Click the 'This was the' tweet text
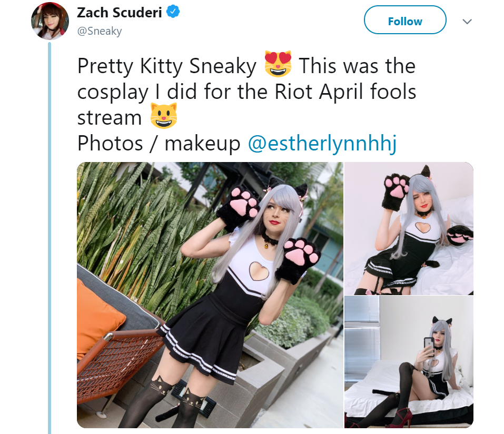Image resolution: width=504 pixels, height=434 pixels. [x=357, y=66]
